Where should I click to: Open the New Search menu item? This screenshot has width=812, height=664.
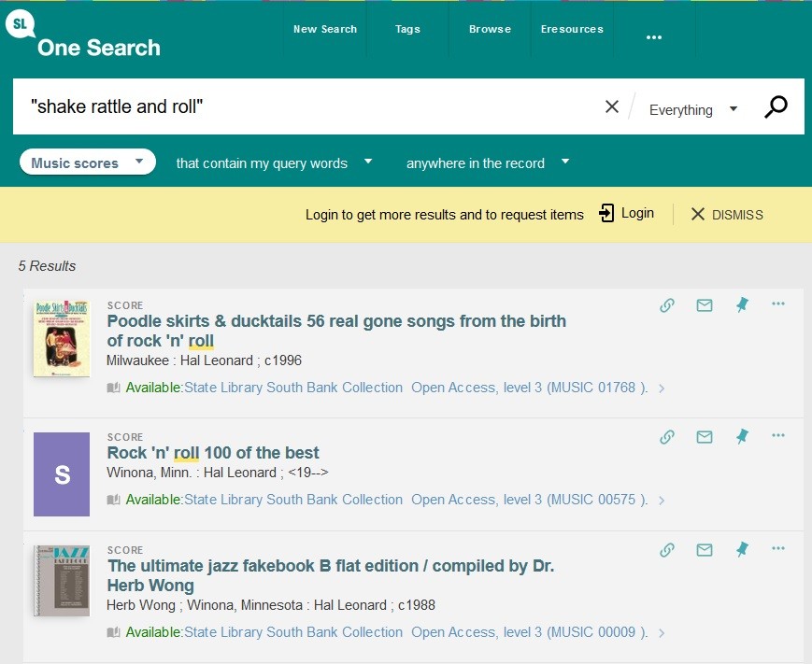tap(325, 29)
